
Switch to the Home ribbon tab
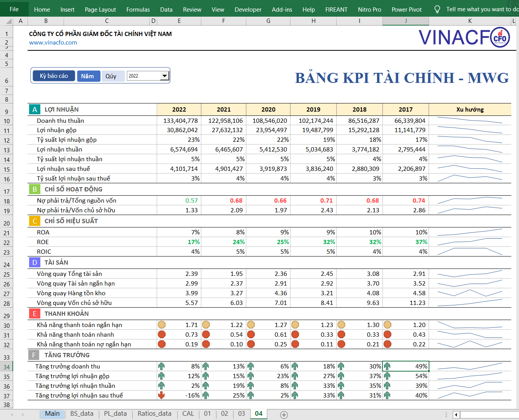tap(42, 9)
